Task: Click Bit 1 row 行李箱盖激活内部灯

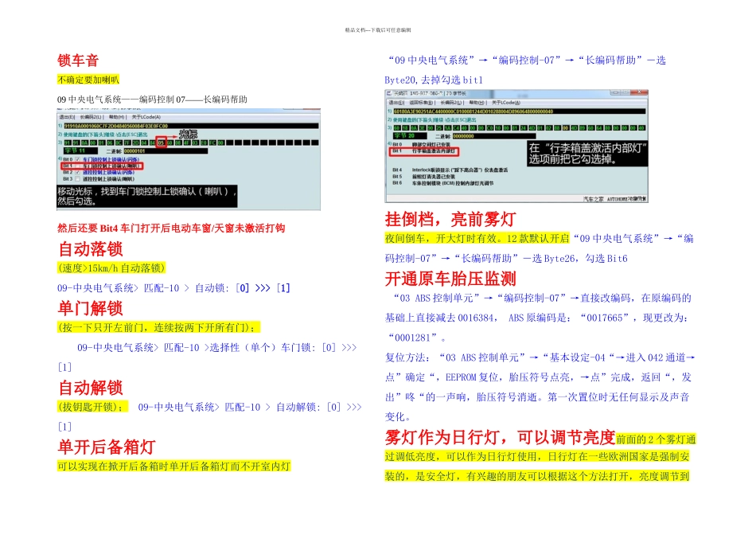Action: [x=424, y=151]
